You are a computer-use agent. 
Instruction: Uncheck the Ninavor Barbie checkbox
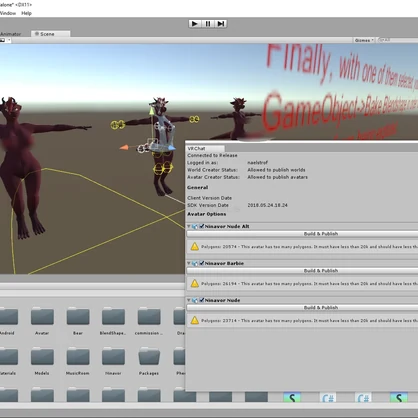point(201,263)
